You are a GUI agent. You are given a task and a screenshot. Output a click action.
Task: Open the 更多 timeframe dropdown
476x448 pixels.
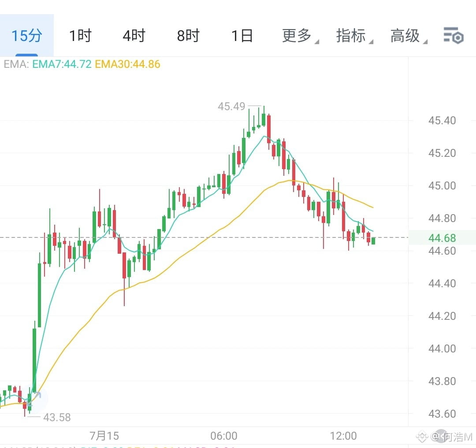[300, 36]
